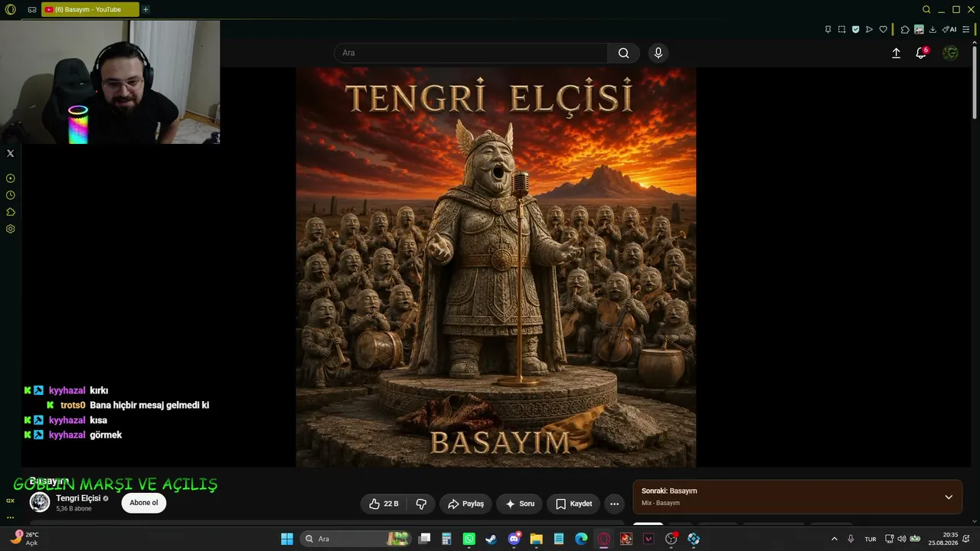
Task: Click the taskbar microphone indicator
Action: point(851,539)
